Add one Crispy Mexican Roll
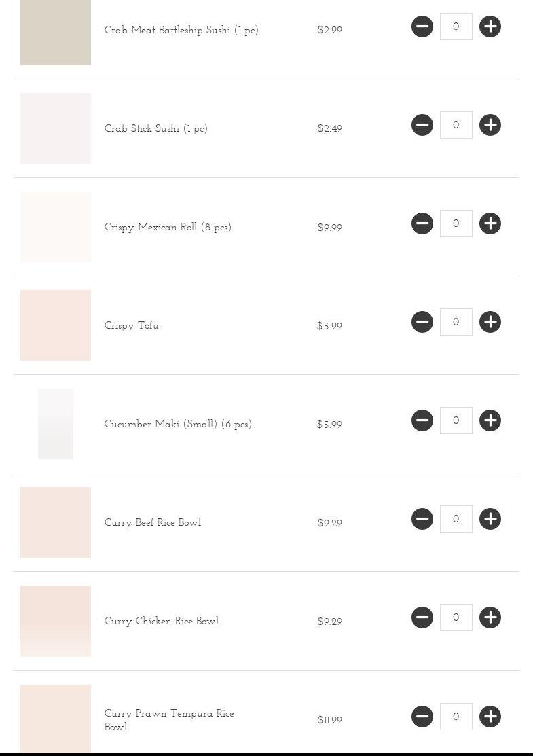Viewport: 533px width, 756px height. coord(490,223)
